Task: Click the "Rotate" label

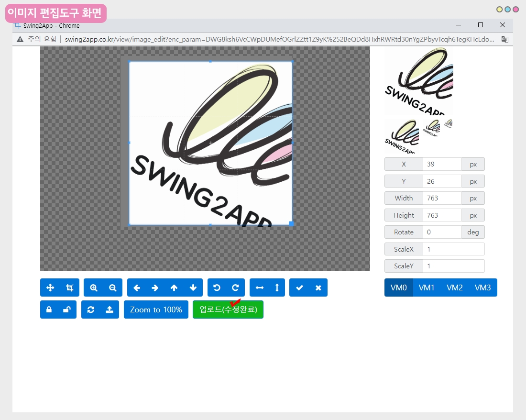Action: tap(404, 232)
